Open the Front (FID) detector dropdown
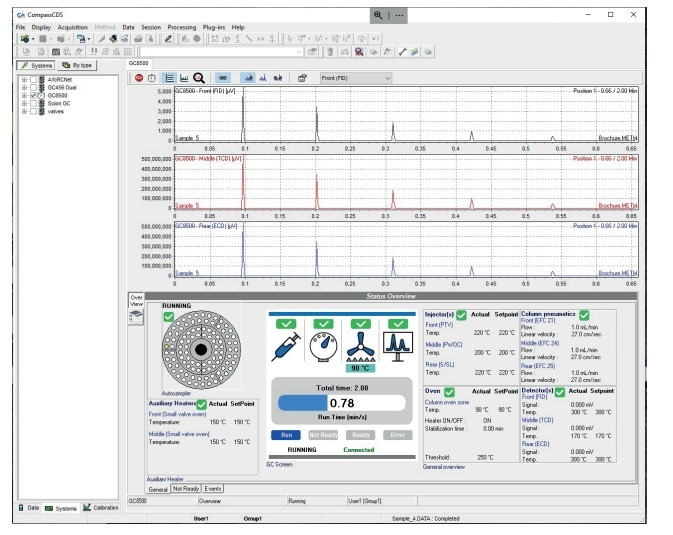Screen dimensions: 673x535 [x=355, y=78]
